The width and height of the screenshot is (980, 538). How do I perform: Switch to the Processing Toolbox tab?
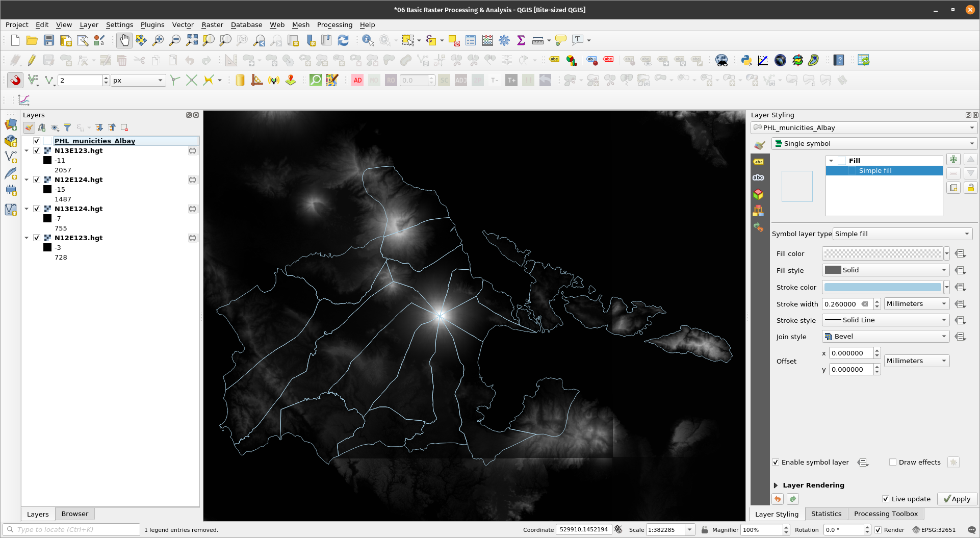886,514
